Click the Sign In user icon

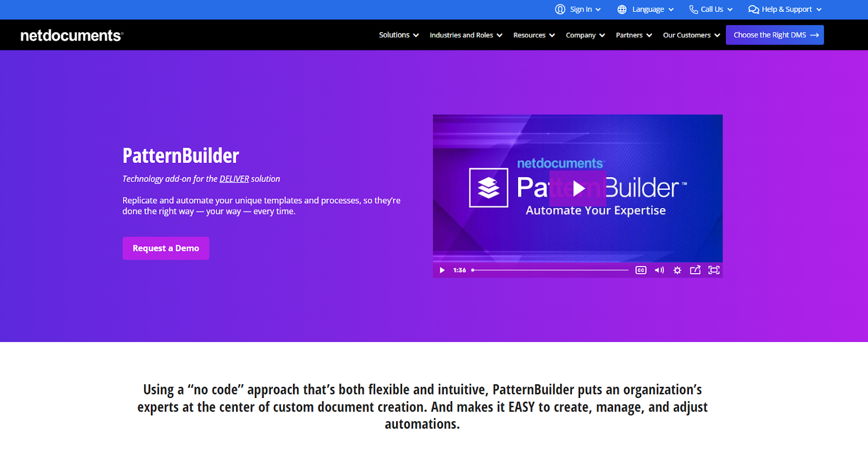click(560, 9)
